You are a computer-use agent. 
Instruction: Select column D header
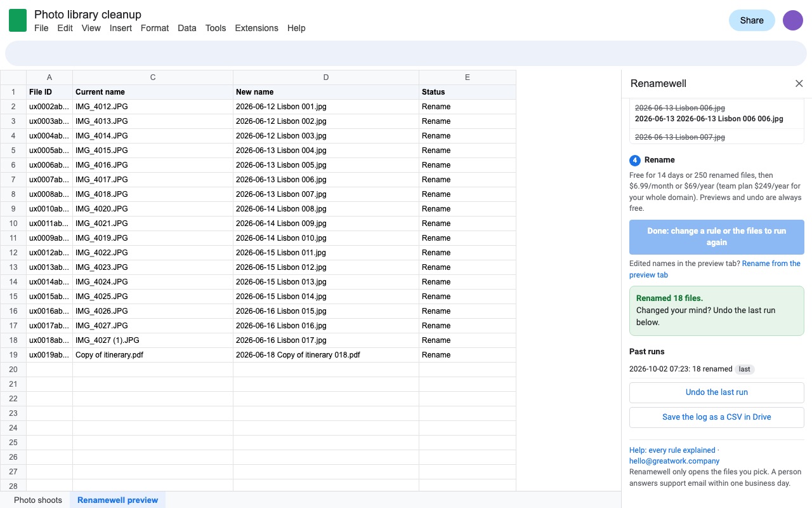click(326, 77)
